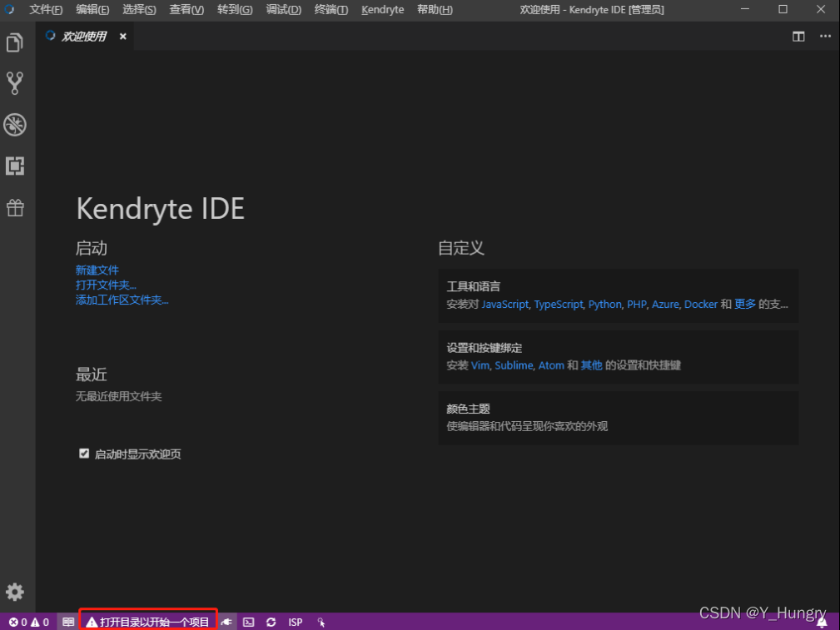
Task: Click the errors and warnings counter in status bar
Action: pyautogui.click(x=29, y=622)
